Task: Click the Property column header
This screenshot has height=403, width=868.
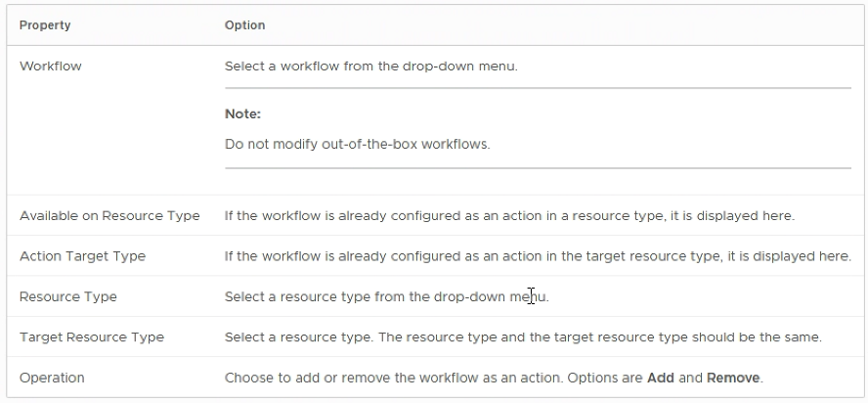Action: [45, 25]
